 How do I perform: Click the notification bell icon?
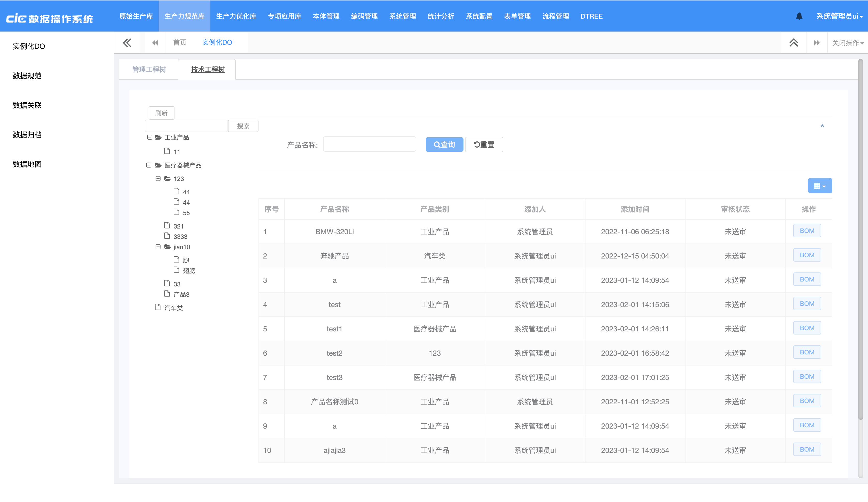point(799,16)
